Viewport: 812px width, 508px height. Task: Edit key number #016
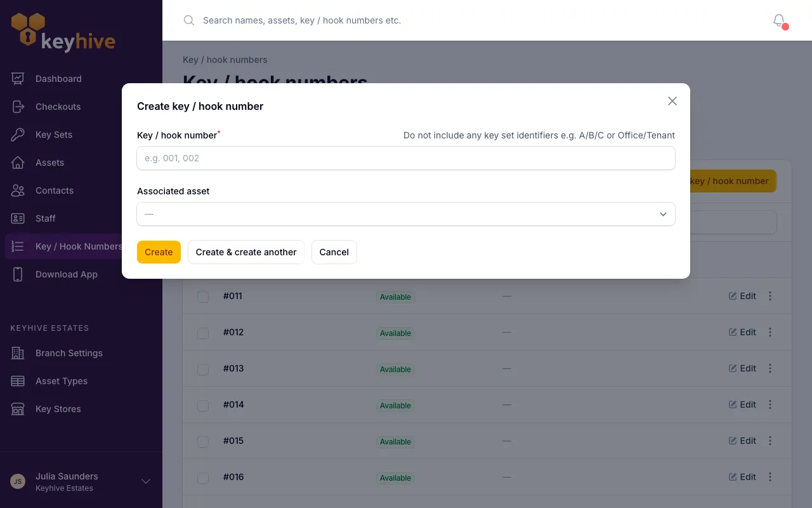[x=742, y=477]
